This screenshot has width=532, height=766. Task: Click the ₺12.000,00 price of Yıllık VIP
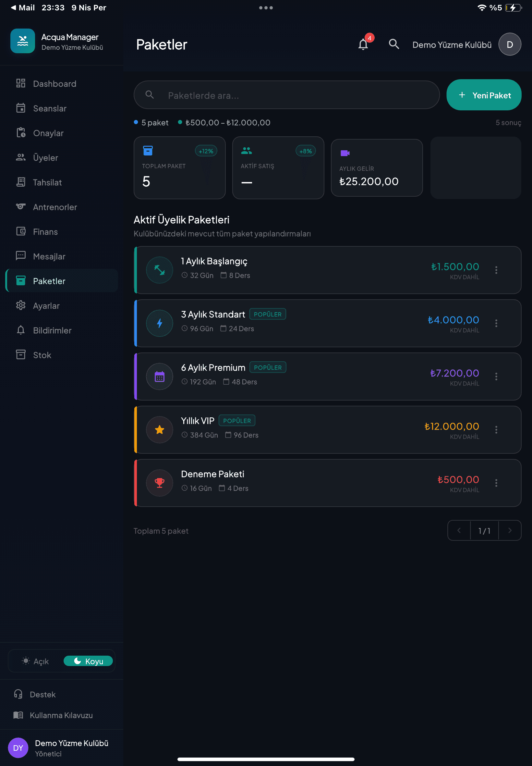(452, 426)
